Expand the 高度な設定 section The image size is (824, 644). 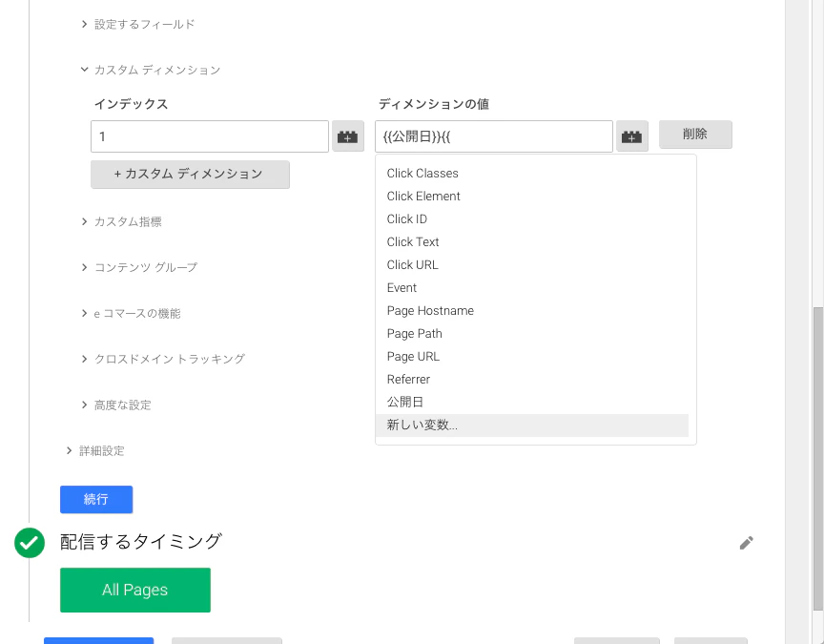click(116, 405)
